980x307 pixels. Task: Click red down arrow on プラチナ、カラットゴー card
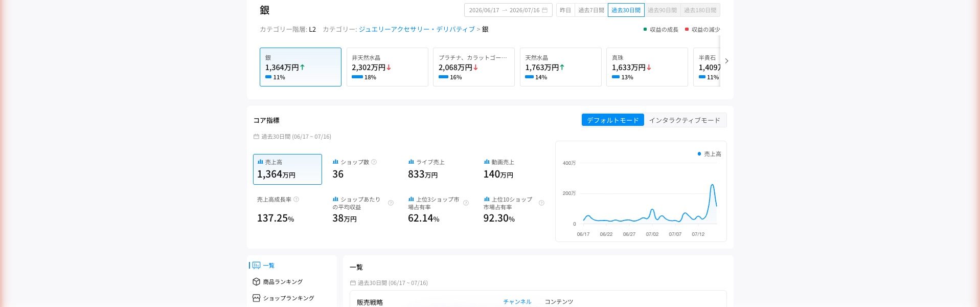coord(475,67)
